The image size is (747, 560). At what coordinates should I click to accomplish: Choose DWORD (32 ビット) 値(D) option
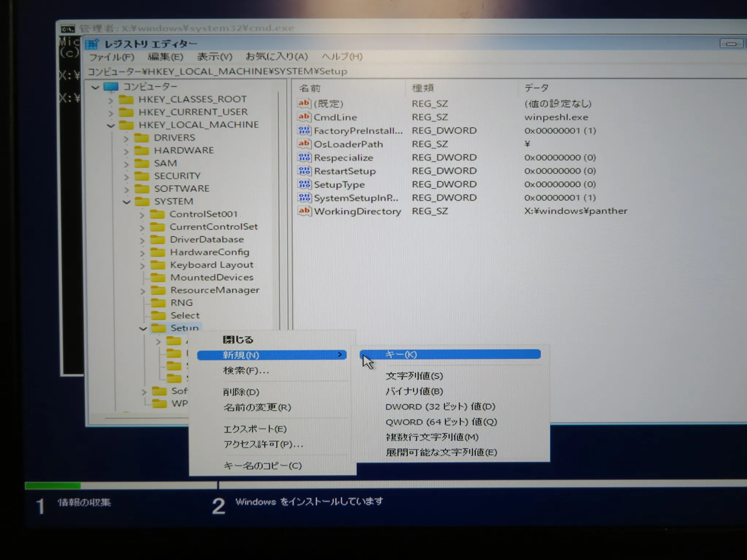440,407
